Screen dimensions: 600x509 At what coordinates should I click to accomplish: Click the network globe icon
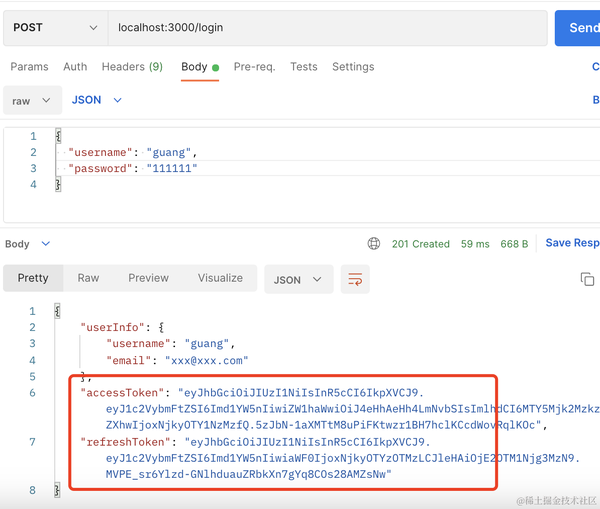374,243
